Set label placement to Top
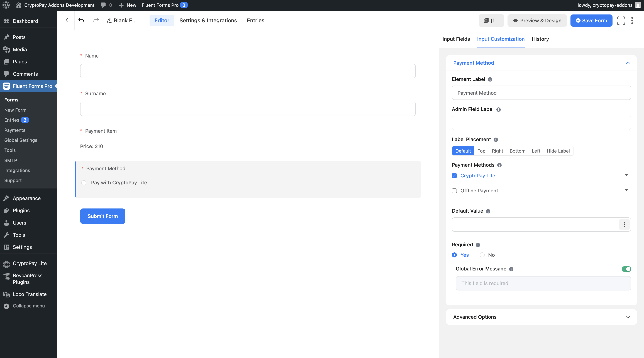Screen dimensions: 644x358 [x=481, y=151]
